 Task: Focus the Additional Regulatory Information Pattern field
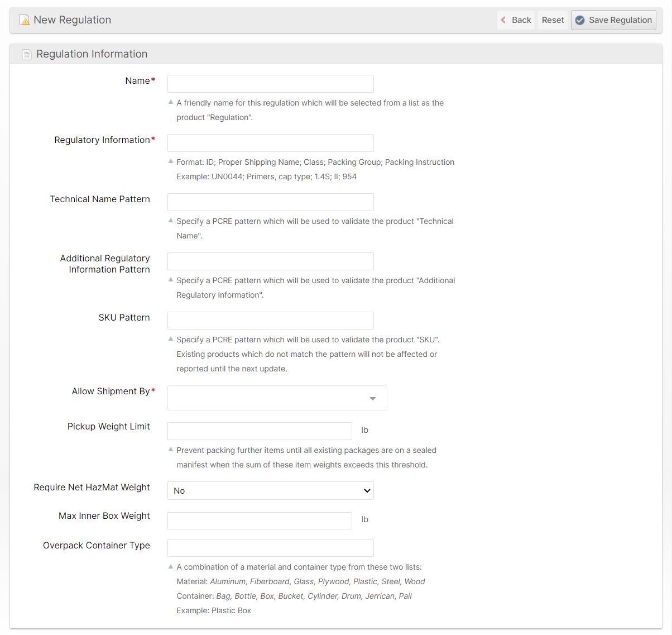point(270,261)
